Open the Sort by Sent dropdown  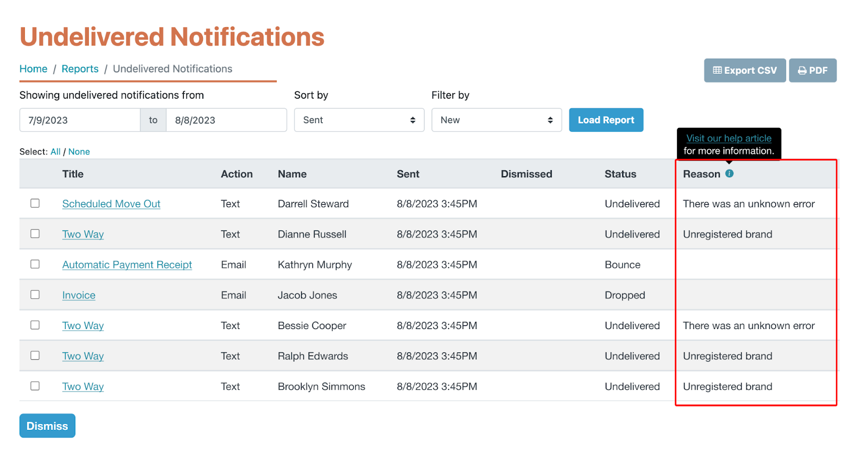359,120
